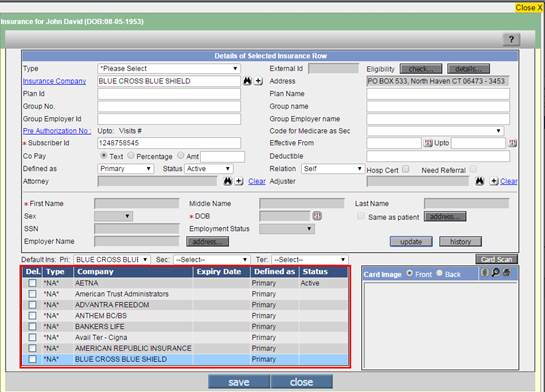The height and width of the screenshot is (392, 545).
Task: Open Code for Medicare as Sec dropdown
Action: (x=435, y=131)
